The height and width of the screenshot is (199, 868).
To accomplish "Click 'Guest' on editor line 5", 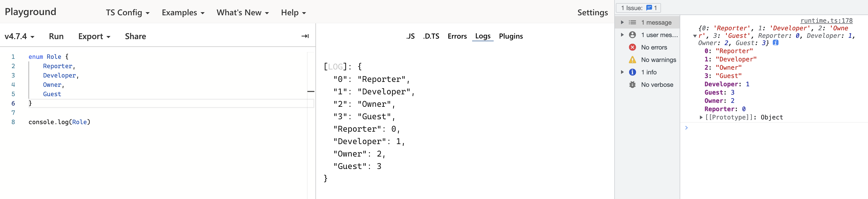I will coord(52,94).
